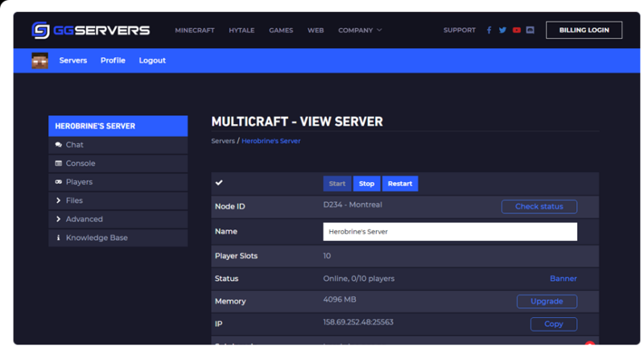Open the Twitter icon in header

coord(502,30)
